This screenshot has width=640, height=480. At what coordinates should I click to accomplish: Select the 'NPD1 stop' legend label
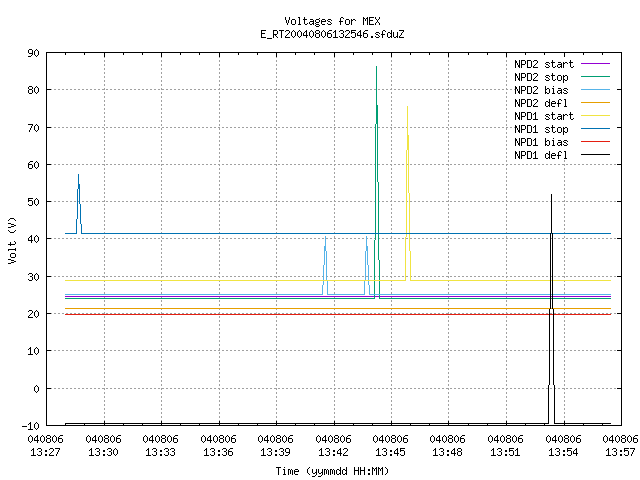pyautogui.click(x=541, y=129)
